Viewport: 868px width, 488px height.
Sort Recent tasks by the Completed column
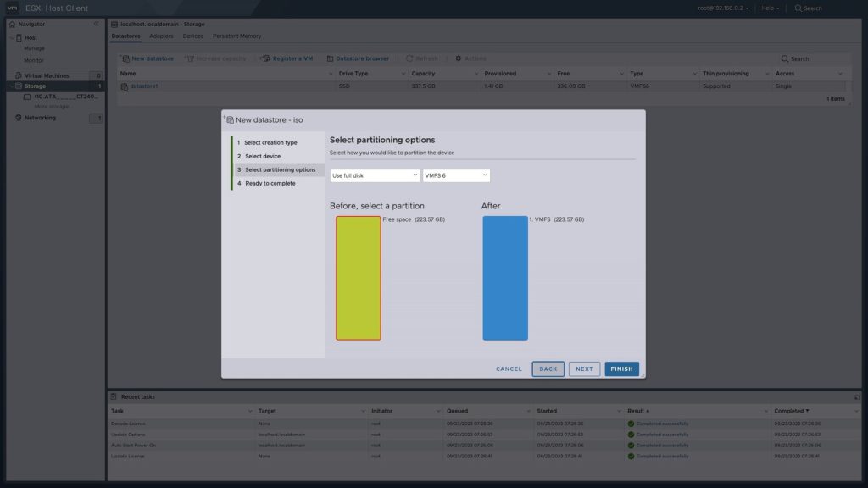pos(792,411)
